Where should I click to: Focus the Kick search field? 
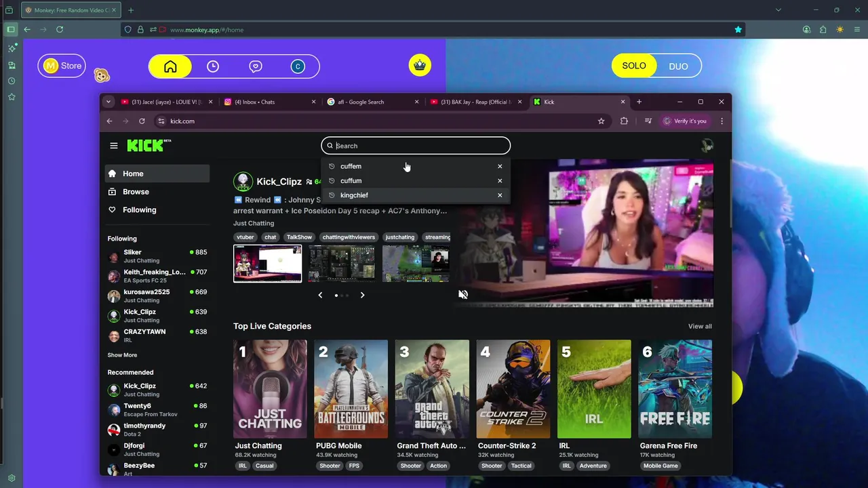(416, 146)
